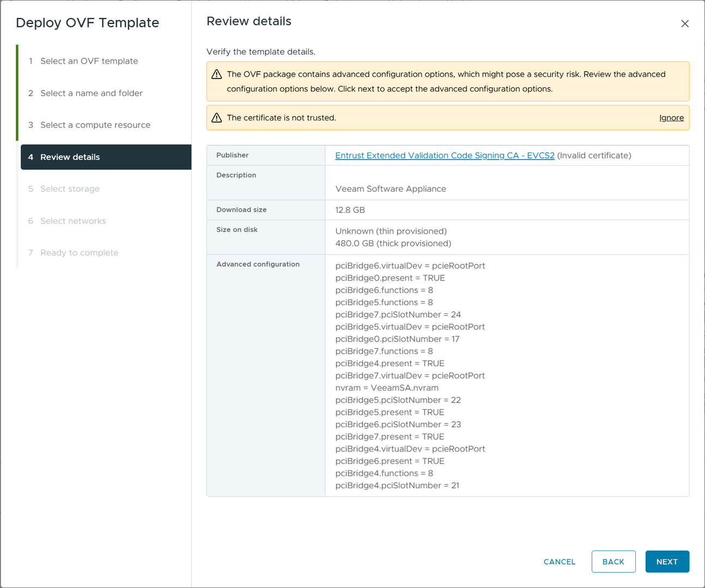The image size is (705, 588).
Task: Click warning icon beside certificate not trusted
Action: (216, 118)
